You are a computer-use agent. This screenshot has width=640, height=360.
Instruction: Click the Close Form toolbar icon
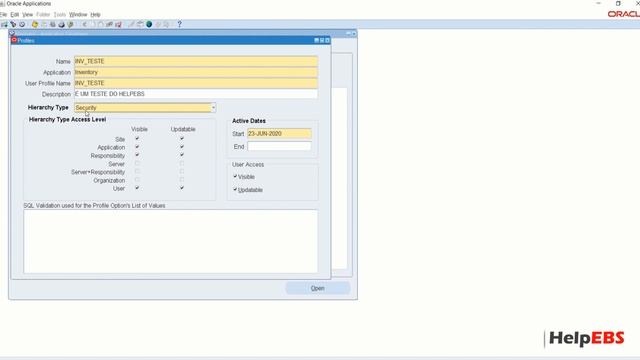[71, 24]
